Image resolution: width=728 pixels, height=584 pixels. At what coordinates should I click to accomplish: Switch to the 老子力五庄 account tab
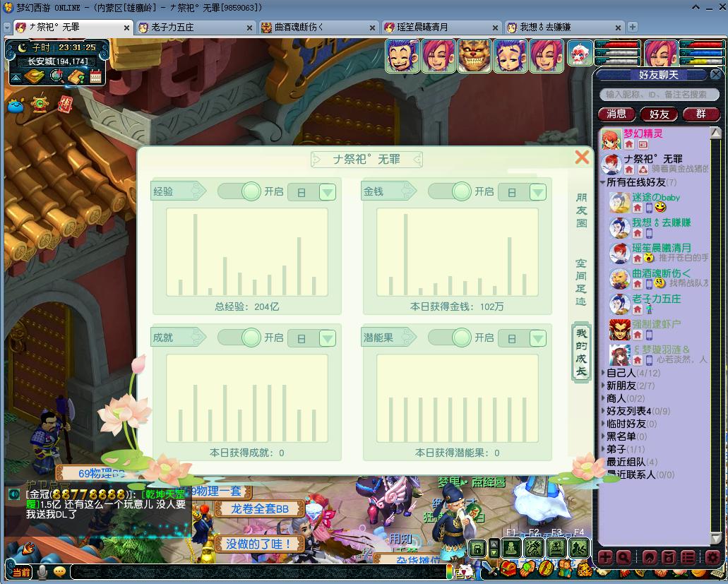(196, 28)
